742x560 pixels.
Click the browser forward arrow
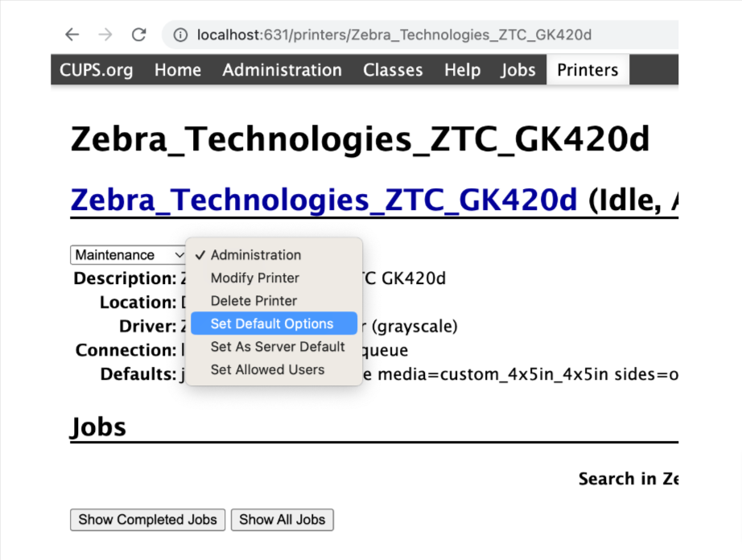(105, 35)
